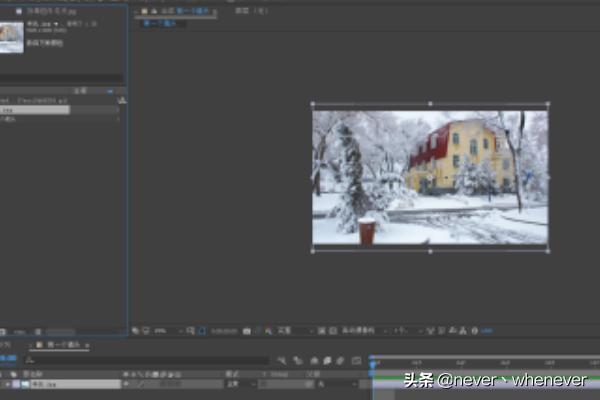Image resolution: width=600 pixels, height=400 pixels.
Task: Click the frame blending icon in timeline header
Action: point(327,360)
